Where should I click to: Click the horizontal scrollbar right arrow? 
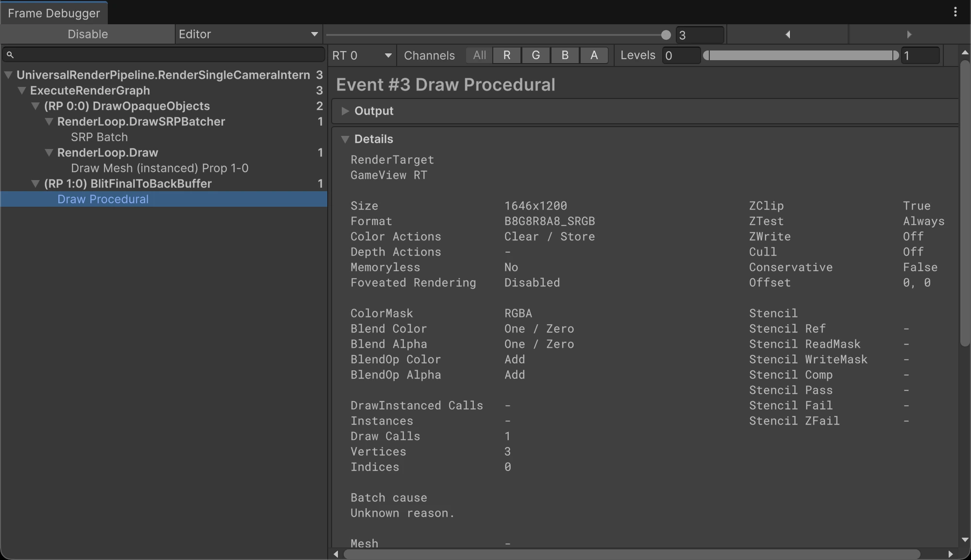[950, 554]
